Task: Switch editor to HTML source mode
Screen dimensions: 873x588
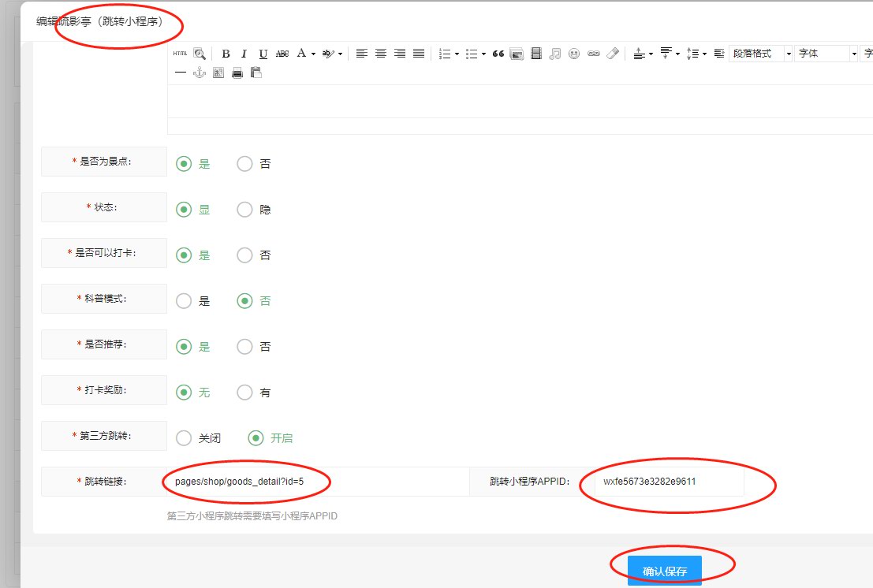Action: [x=180, y=54]
